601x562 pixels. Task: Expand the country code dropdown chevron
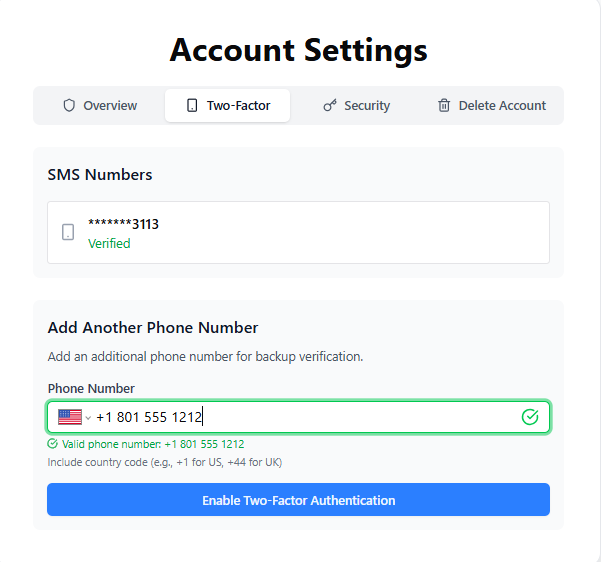point(88,417)
